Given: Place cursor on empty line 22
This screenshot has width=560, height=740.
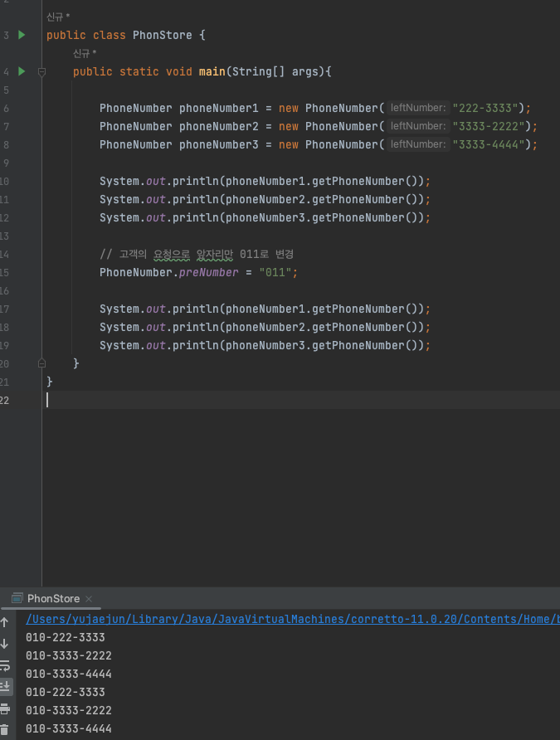Looking at the screenshot, I should 302,400.
